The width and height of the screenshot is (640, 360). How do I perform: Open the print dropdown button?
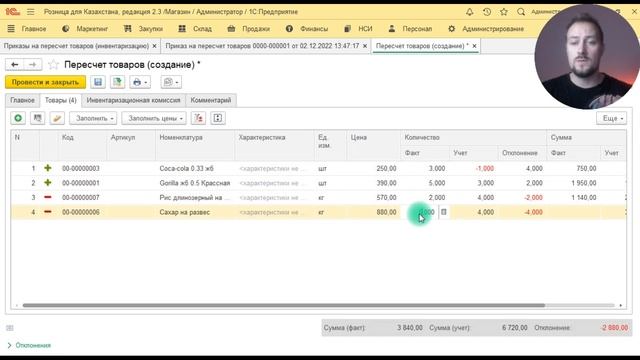[x=140, y=82]
